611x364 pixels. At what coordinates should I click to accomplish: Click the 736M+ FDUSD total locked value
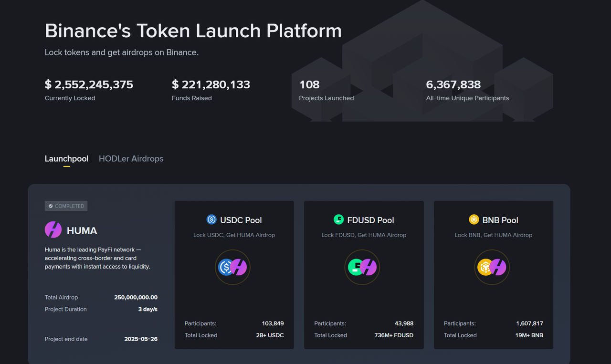(x=394, y=335)
